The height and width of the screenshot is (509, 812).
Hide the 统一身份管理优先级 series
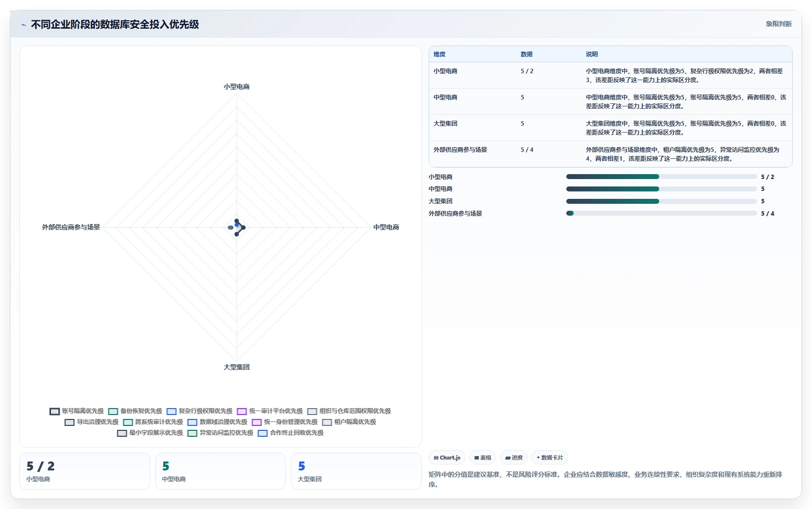284,422
